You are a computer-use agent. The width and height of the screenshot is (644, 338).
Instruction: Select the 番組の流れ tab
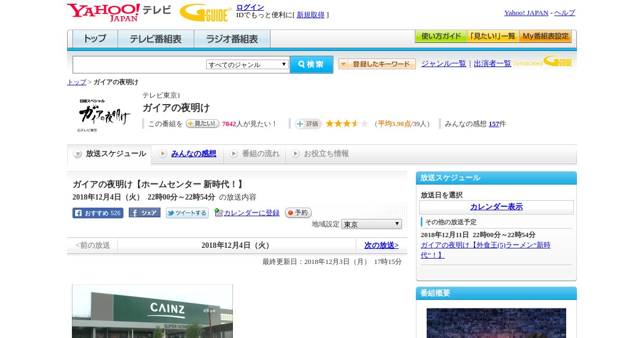coord(254,154)
